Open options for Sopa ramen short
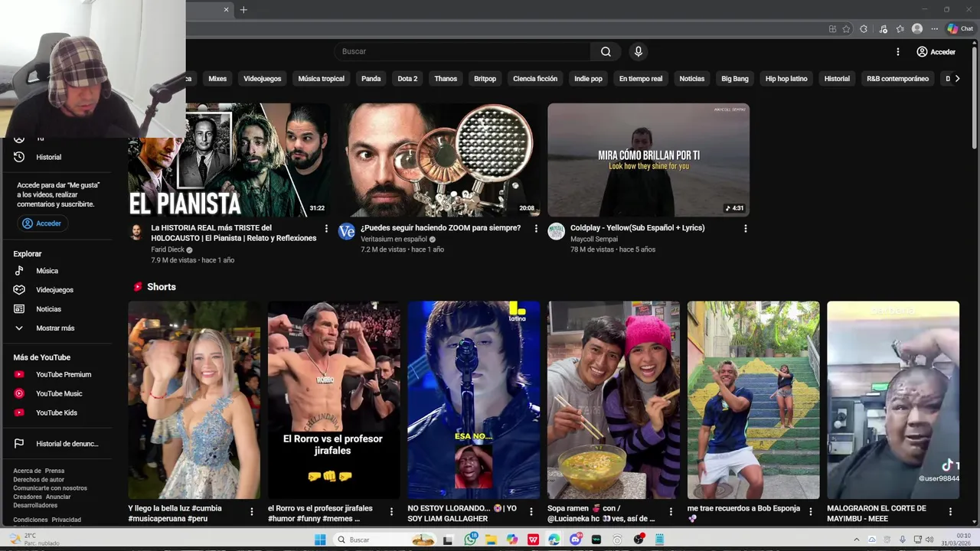980x551 pixels. (x=671, y=511)
